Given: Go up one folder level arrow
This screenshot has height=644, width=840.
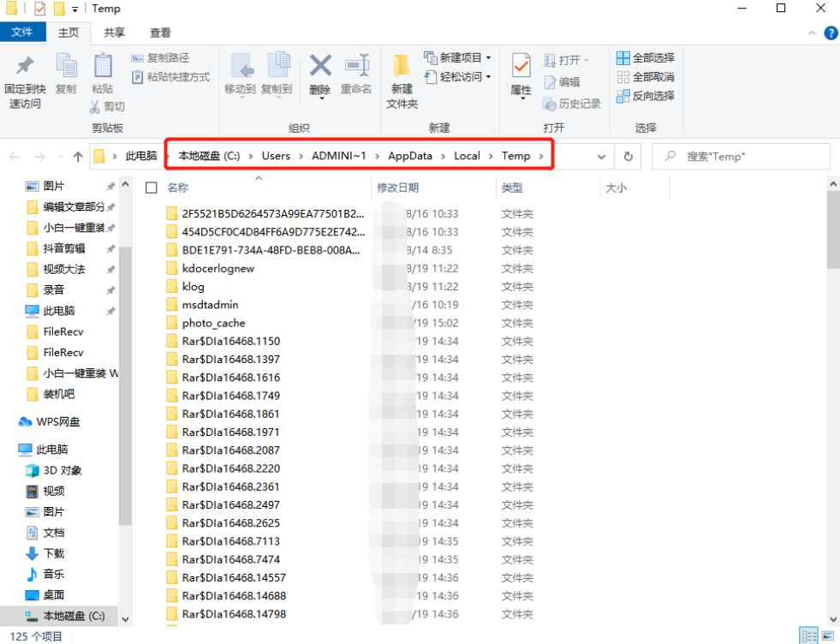Looking at the screenshot, I should pos(78,157).
